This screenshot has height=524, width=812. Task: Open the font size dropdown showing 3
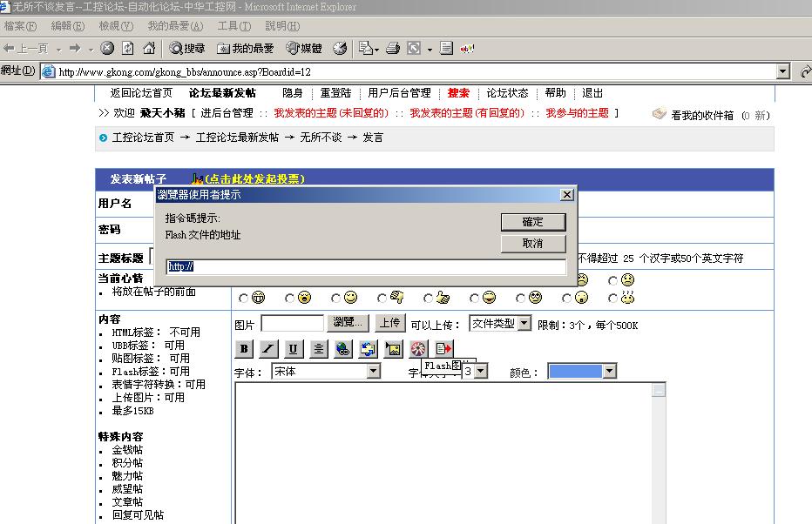click(481, 372)
